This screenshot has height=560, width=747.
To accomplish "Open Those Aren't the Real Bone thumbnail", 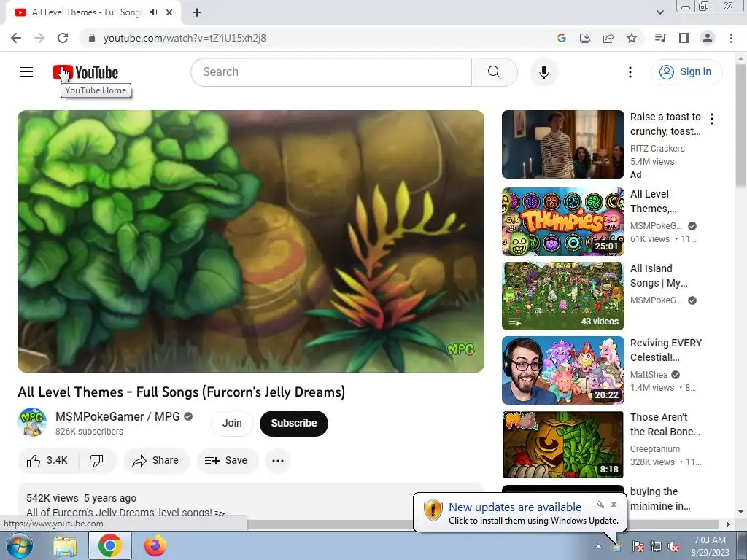I will coord(562,444).
